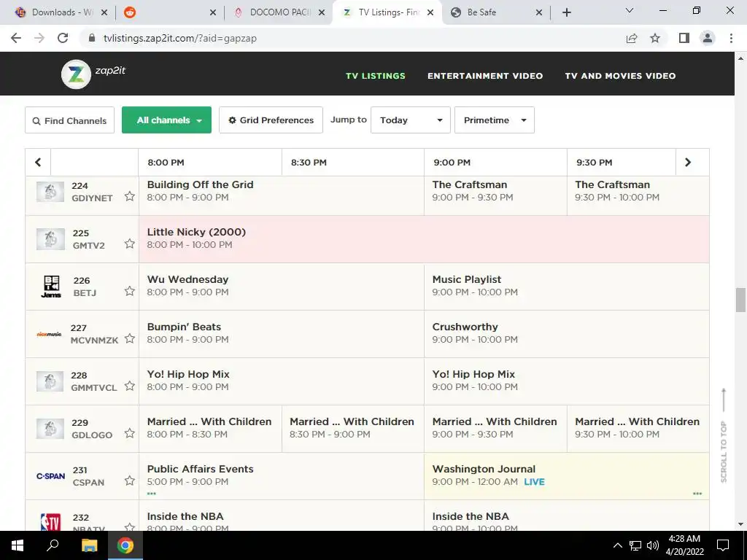Open the Chrome three-dot menu

coord(731,38)
